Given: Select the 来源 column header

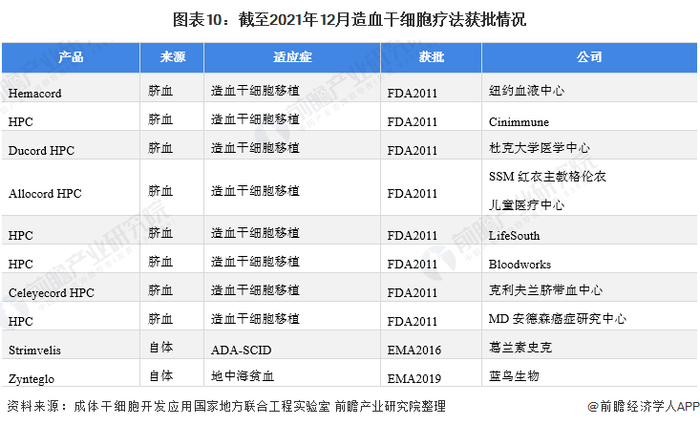Looking at the screenshot, I should click(x=172, y=57).
